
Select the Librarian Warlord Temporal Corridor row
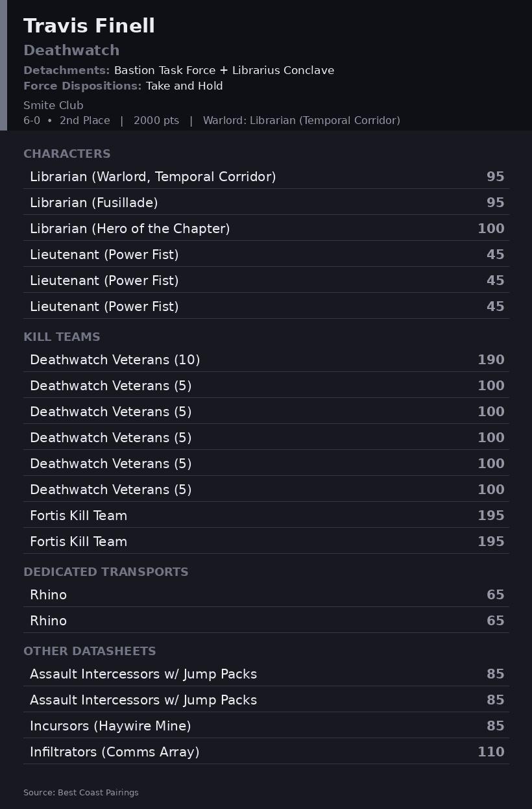coord(266,177)
